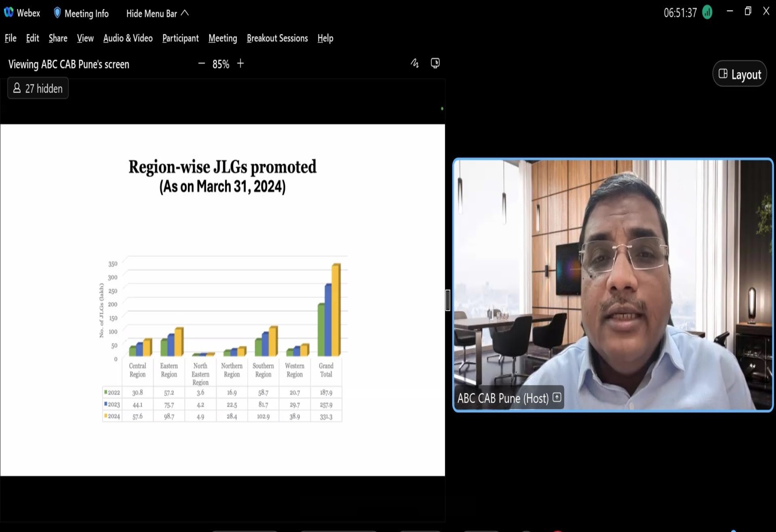Click the screen share control icon
This screenshot has width=776, height=532.
tap(435, 63)
